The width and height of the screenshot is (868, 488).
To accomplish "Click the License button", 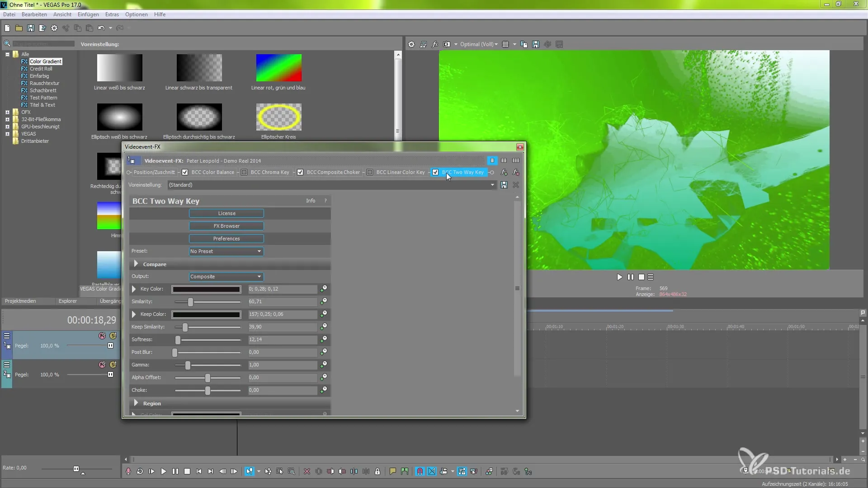I will [x=226, y=213].
